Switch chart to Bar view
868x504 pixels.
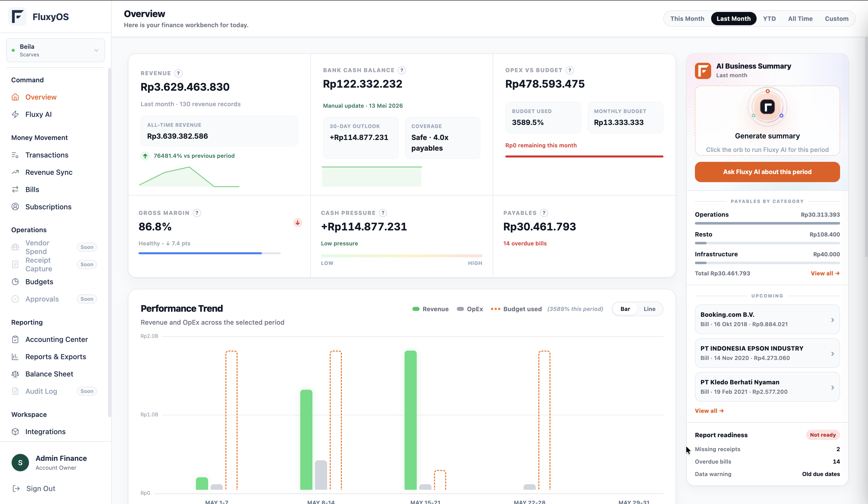pyautogui.click(x=625, y=309)
